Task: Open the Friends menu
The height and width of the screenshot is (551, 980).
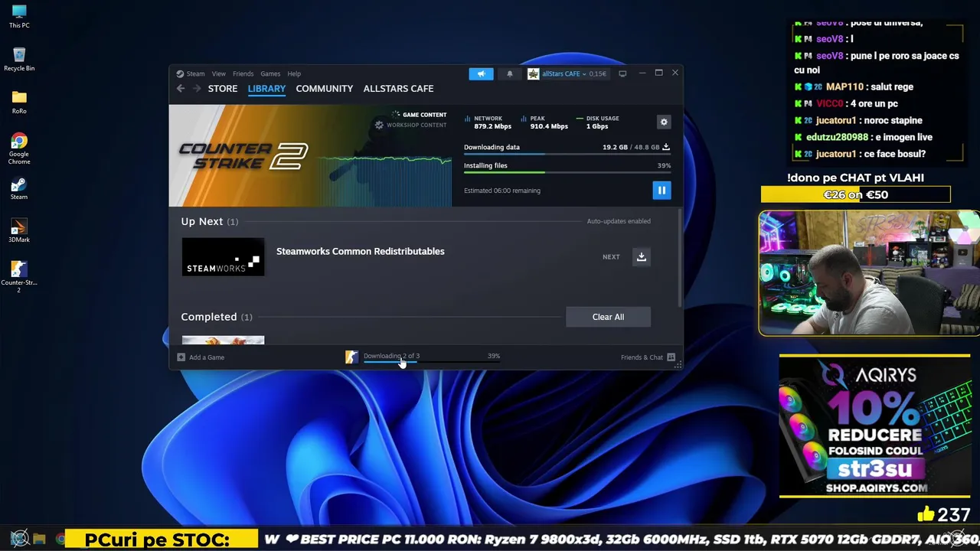Action: (243, 73)
